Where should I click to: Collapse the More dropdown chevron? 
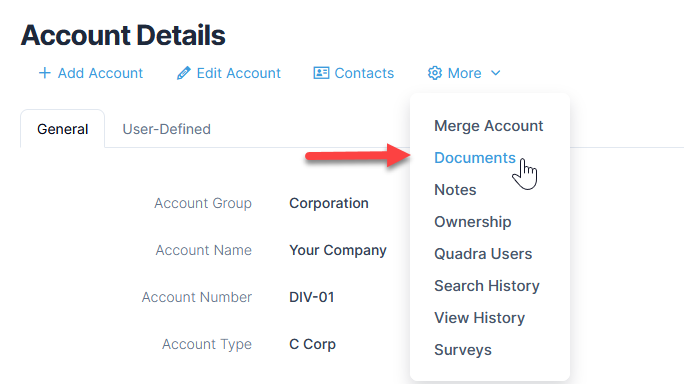pos(496,73)
